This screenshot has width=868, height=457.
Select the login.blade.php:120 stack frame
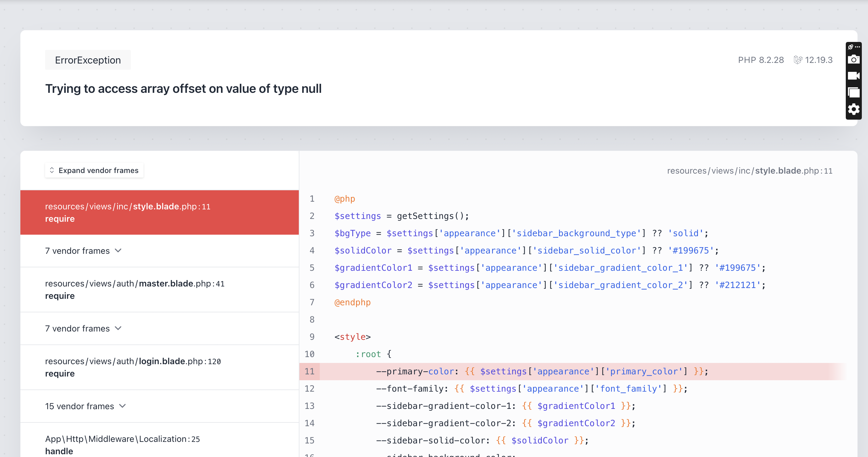click(159, 368)
